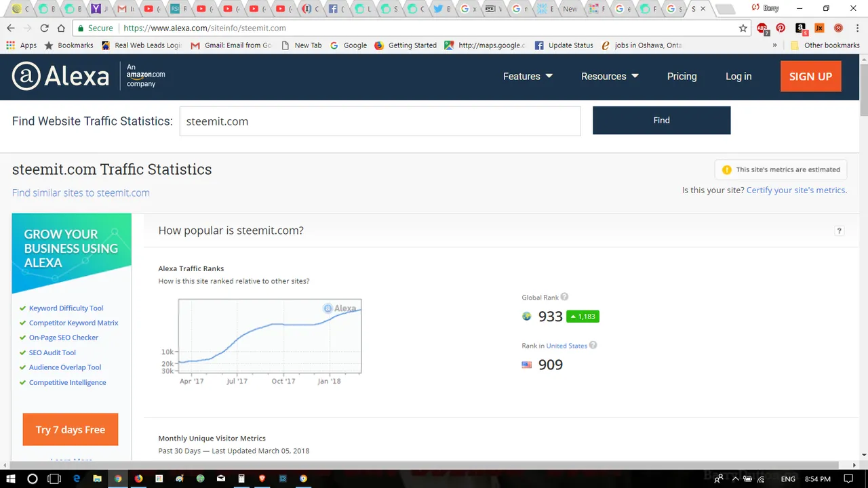Open the Other bookmarks folder
Viewport: 868px width, 488px height.
point(825,45)
